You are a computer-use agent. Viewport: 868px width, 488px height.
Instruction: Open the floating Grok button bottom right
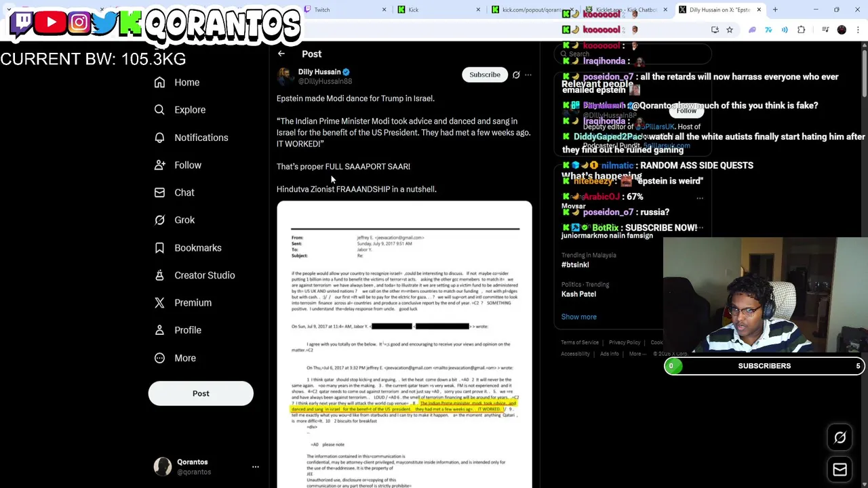click(840, 438)
